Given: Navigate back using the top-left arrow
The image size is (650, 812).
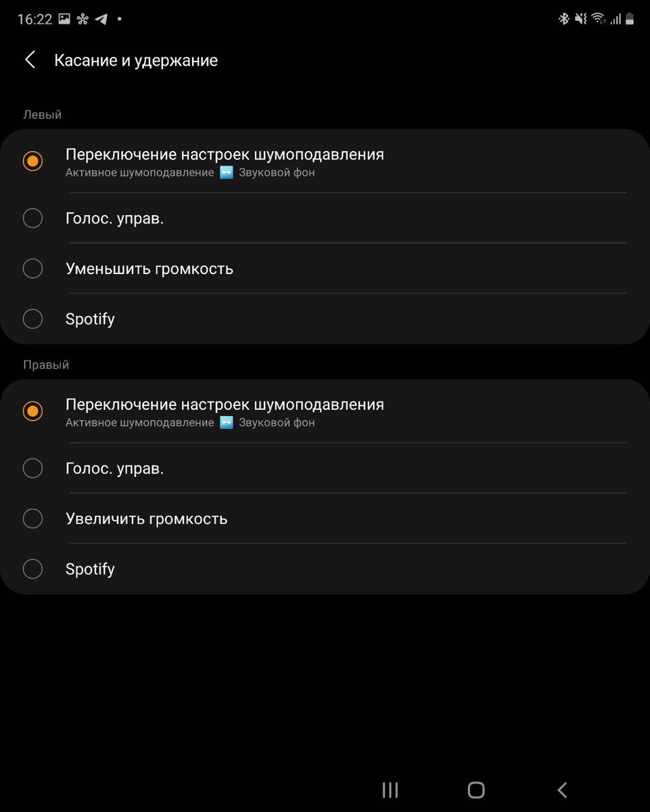Looking at the screenshot, I should pyautogui.click(x=30, y=60).
